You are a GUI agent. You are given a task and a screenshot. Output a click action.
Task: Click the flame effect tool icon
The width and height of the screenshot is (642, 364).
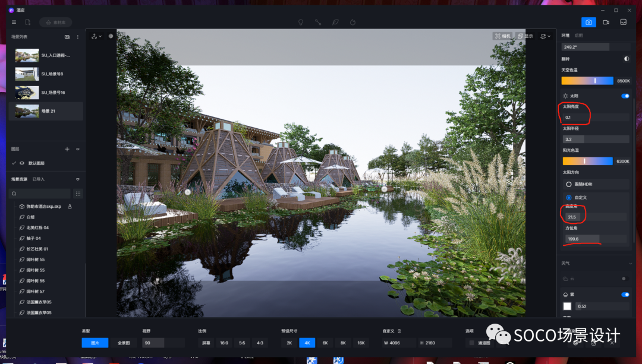[x=353, y=22]
